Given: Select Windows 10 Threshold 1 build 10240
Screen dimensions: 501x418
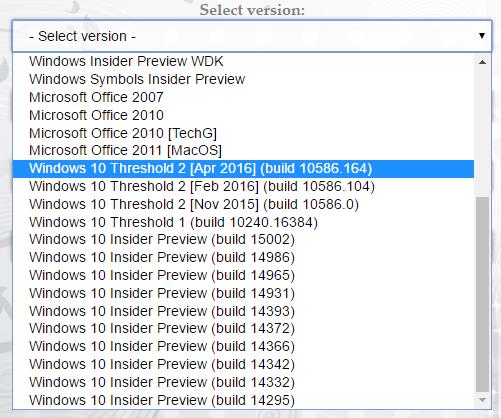Looking at the screenshot, I should tap(243, 222).
